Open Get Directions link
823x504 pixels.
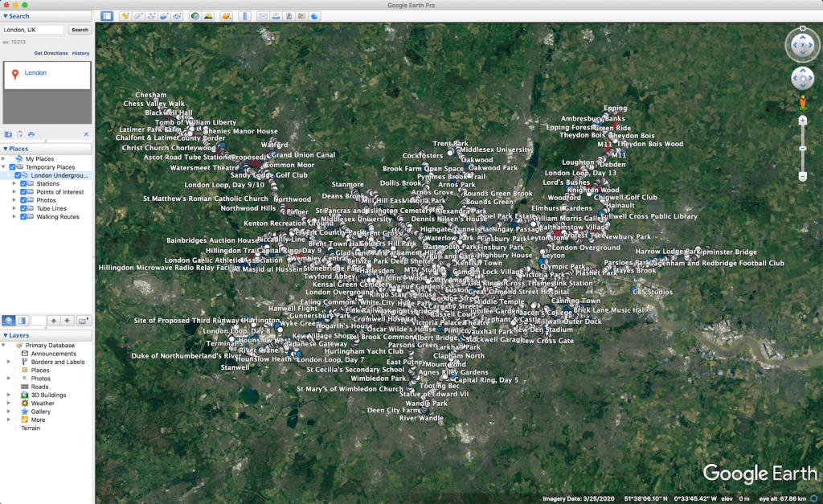51,53
